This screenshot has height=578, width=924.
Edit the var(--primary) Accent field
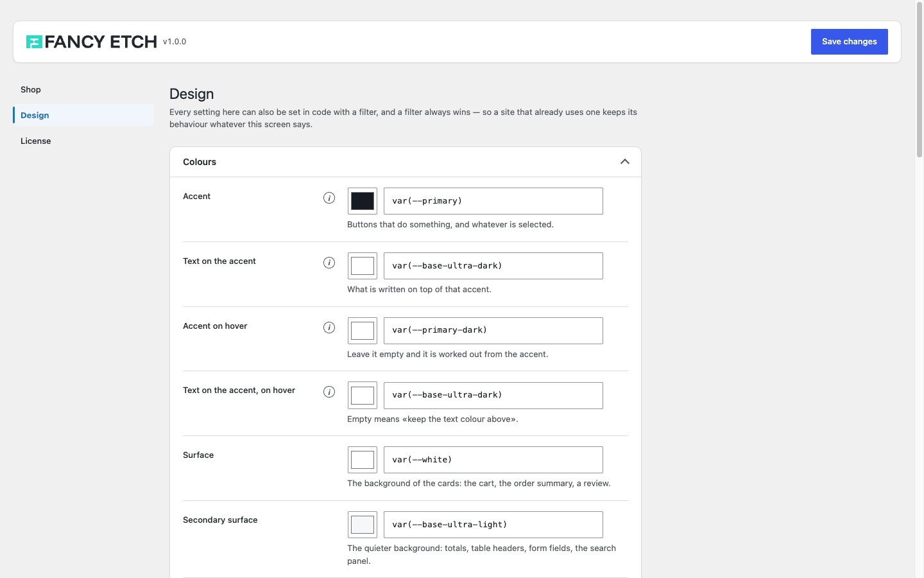[x=493, y=201]
